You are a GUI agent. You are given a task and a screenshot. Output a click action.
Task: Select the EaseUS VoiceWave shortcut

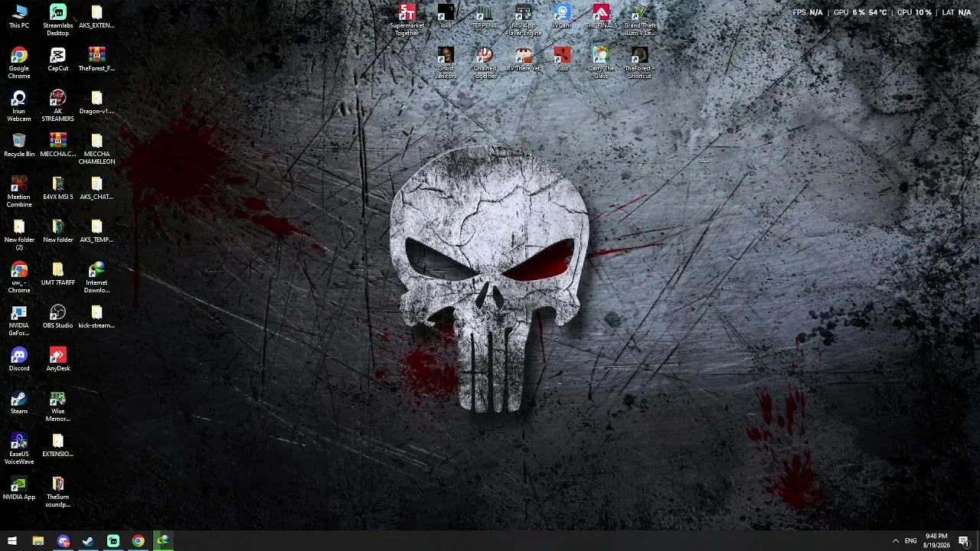[19, 449]
